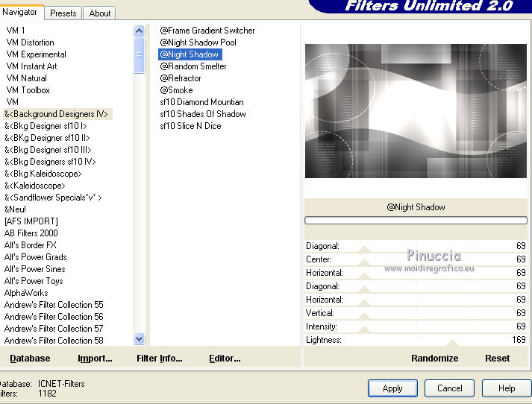The height and width of the screenshot is (404, 532).
Task: Select Andrew's Filter Collection 58
Action: (x=54, y=340)
